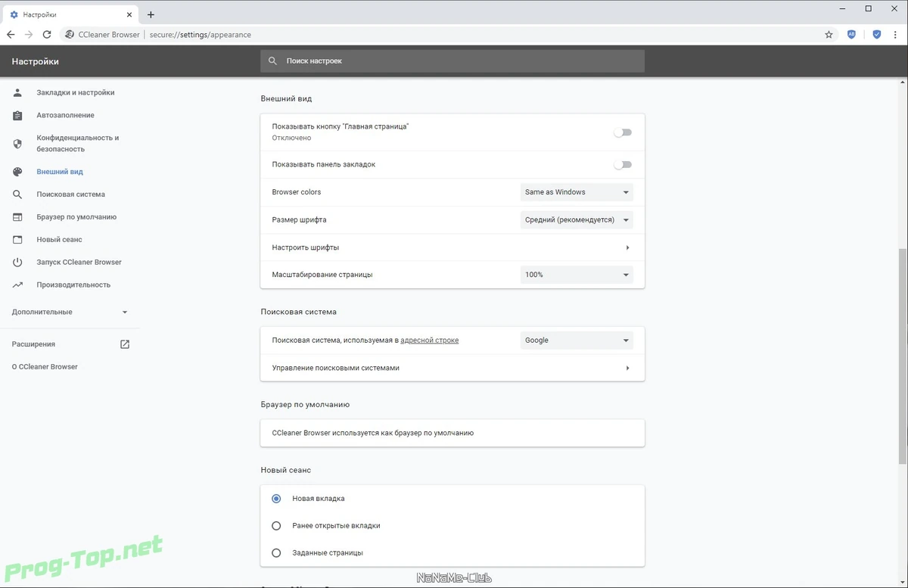The height and width of the screenshot is (588, 908).
Task: Click the Настроить шрифты label
Action: pos(305,247)
